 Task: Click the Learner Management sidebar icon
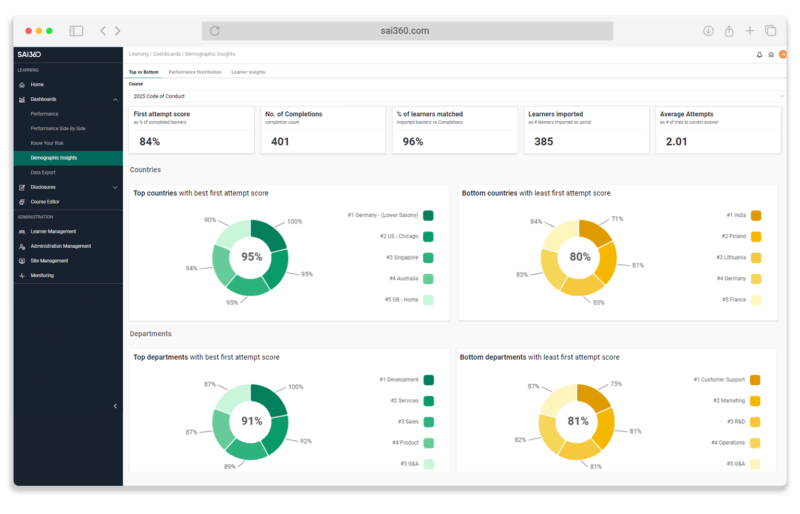coord(22,231)
